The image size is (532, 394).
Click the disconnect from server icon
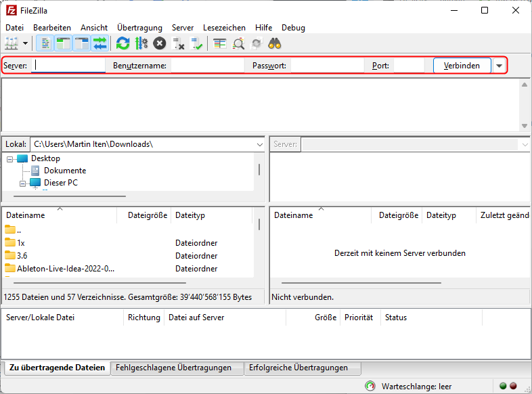coord(179,43)
